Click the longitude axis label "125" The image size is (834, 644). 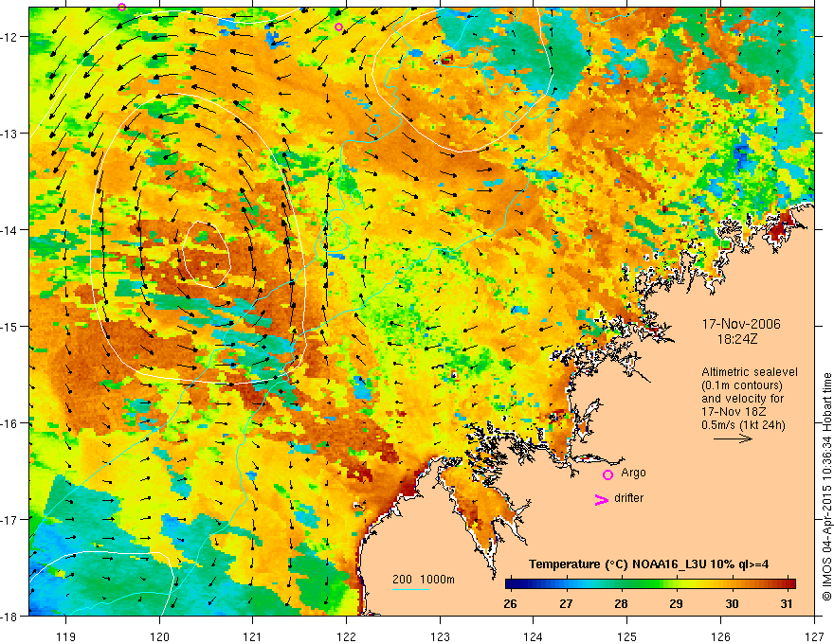[x=627, y=636]
